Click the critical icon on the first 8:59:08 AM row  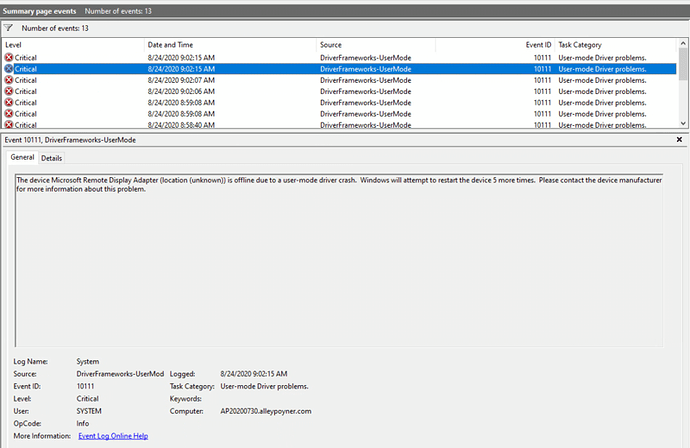9,103
